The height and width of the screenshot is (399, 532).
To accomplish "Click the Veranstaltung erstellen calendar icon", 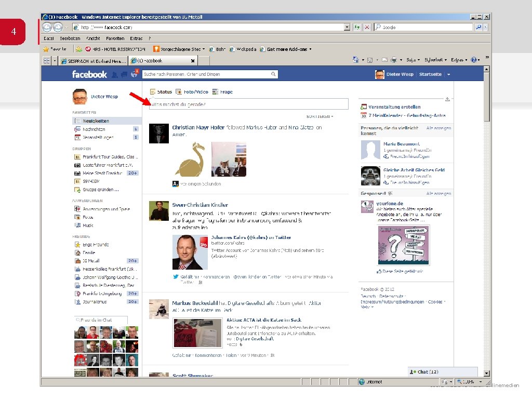I will point(364,107).
